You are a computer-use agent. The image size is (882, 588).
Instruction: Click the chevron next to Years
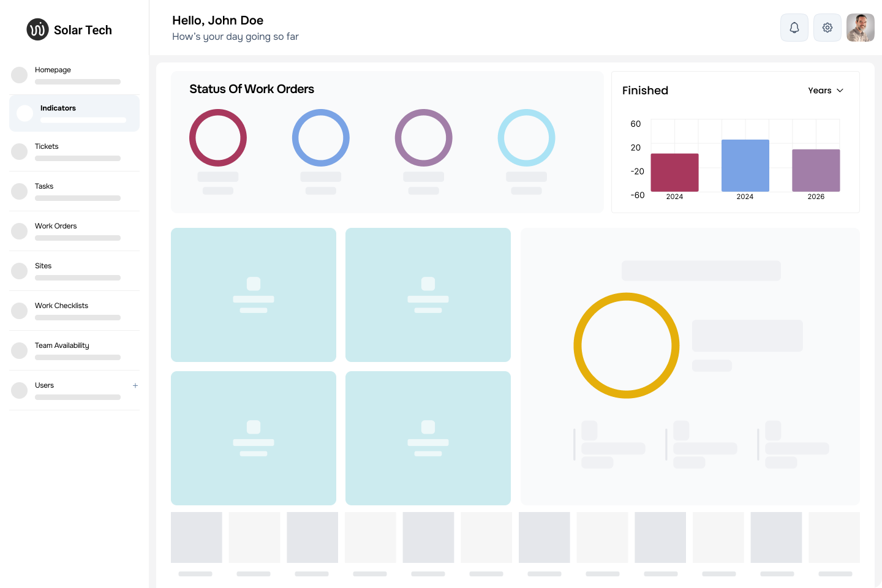(x=840, y=91)
